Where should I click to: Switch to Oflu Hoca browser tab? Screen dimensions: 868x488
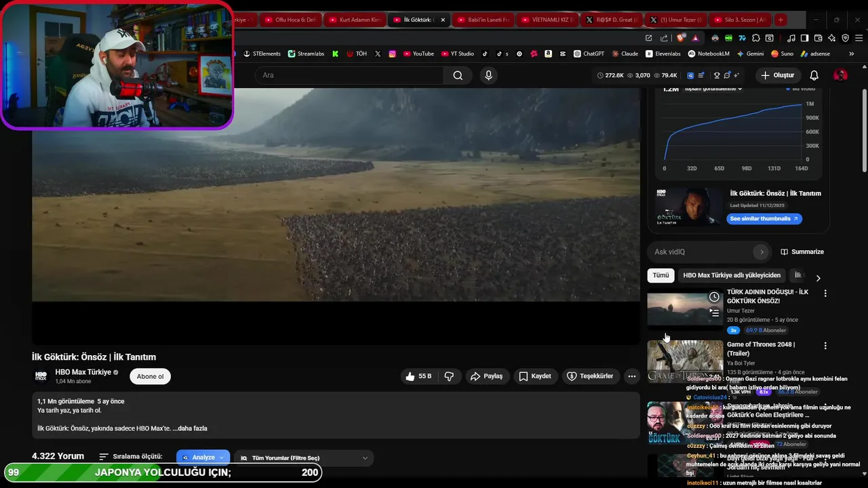coord(290,20)
